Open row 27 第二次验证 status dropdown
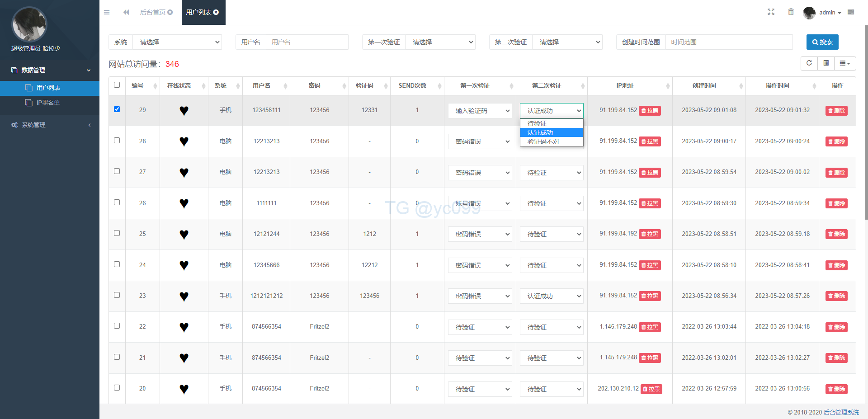The width and height of the screenshot is (868, 419). (x=552, y=173)
